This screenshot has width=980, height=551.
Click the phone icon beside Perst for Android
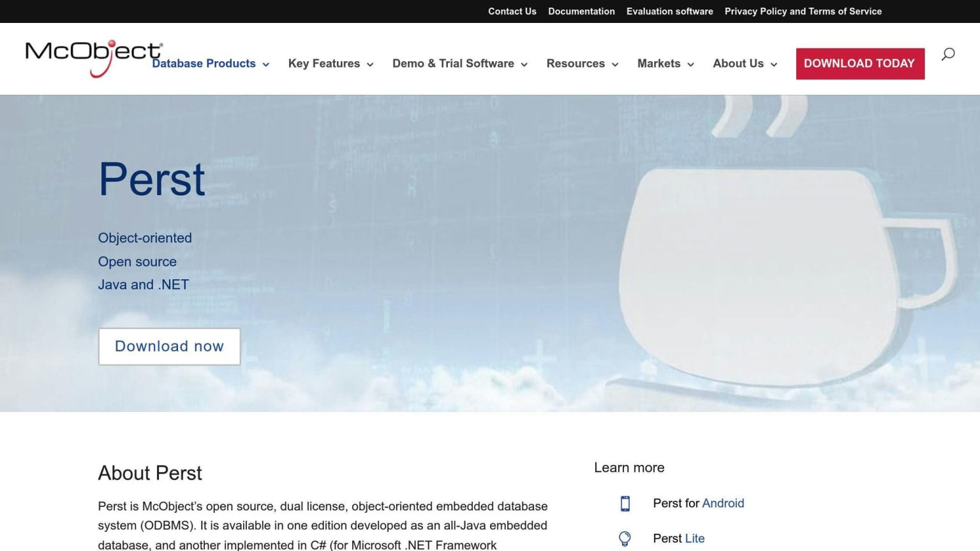click(625, 504)
